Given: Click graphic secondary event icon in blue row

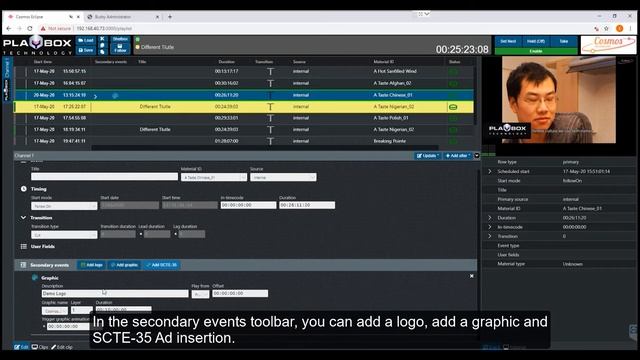Looking at the screenshot, I should pyautogui.click(x=115, y=96).
